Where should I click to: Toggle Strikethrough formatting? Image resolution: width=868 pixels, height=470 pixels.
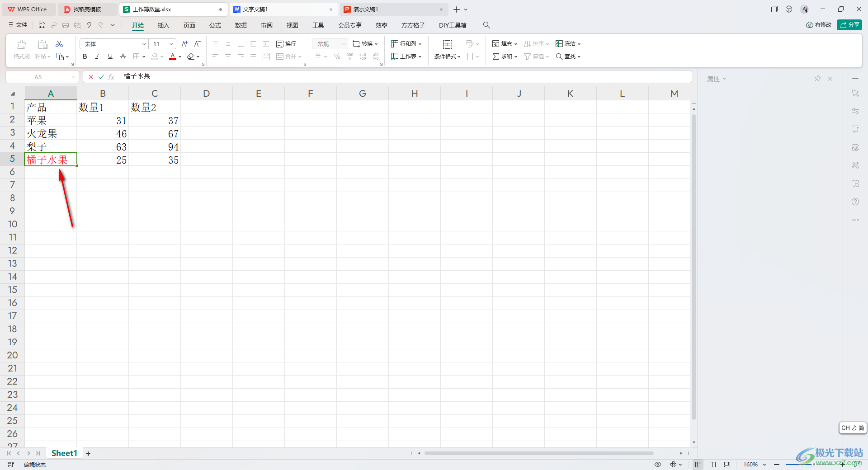point(123,56)
